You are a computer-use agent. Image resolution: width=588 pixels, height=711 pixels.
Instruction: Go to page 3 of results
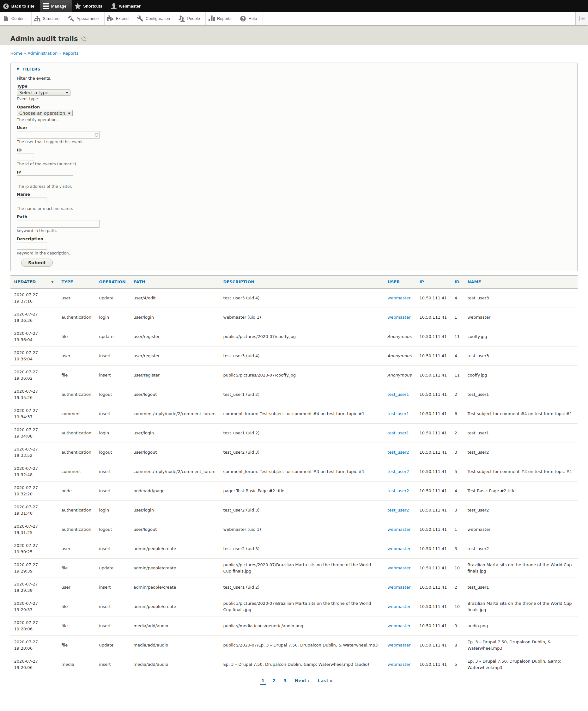(285, 681)
